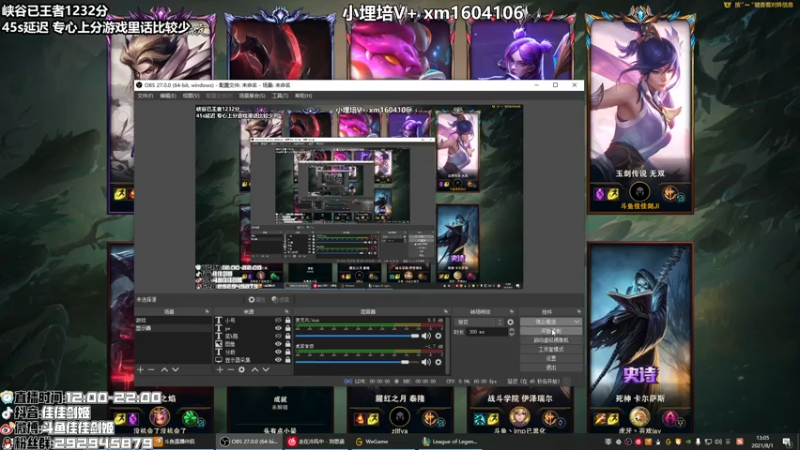Adjust the 麦克风/Aux volume slider
The width and height of the screenshot is (800, 450).
(357, 336)
